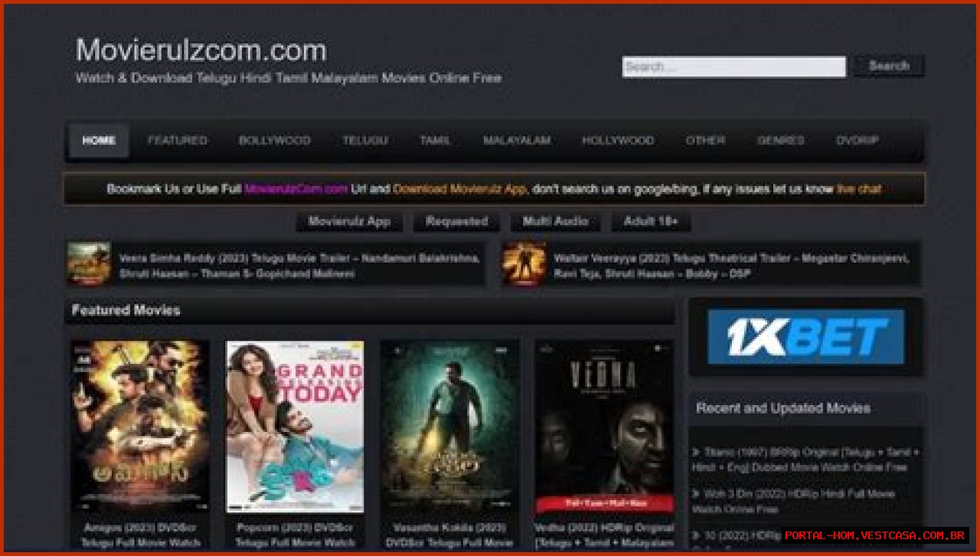980x556 pixels.
Task: Open the Multi Audio button
Action: 555,221
